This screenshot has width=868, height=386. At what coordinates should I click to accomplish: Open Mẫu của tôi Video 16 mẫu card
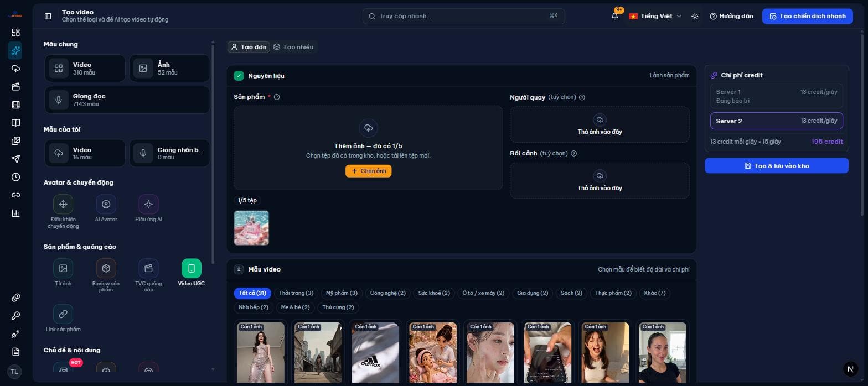pyautogui.click(x=85, y=153)
